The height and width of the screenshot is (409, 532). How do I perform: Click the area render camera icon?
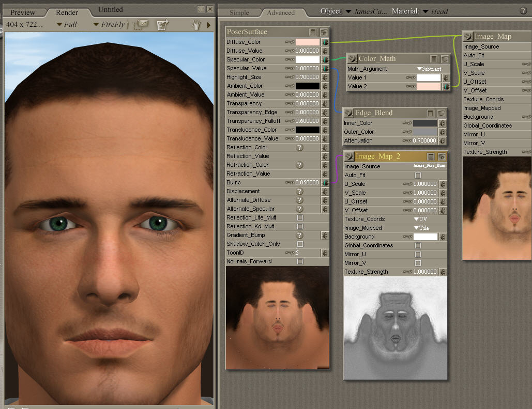pos(141,24)
